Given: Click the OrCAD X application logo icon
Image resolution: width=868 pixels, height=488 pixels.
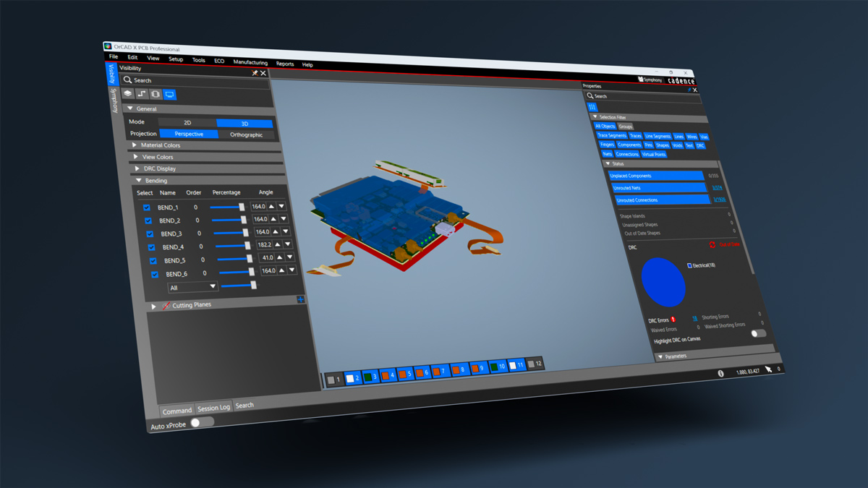Looking at the screenshot, I should coord(107,46).
